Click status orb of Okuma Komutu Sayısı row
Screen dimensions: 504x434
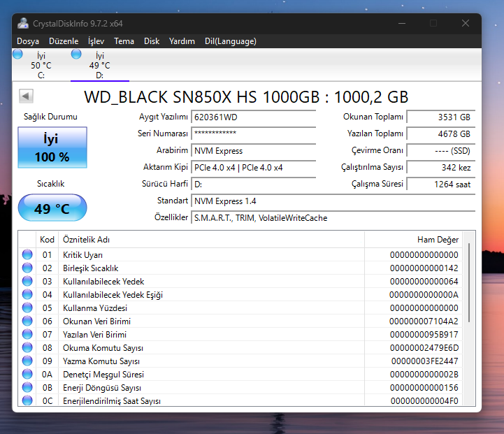coord(27,347)
